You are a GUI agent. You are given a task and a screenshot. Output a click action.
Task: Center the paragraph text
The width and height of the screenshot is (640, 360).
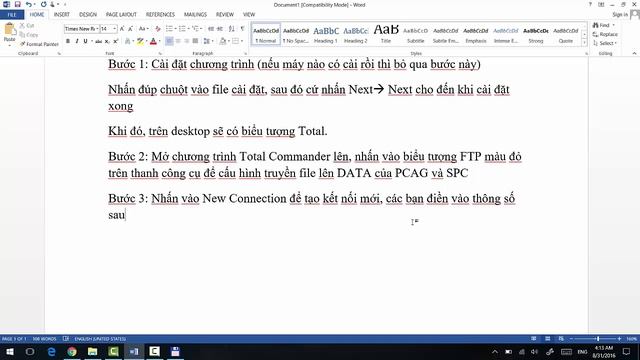pos(178,41)
